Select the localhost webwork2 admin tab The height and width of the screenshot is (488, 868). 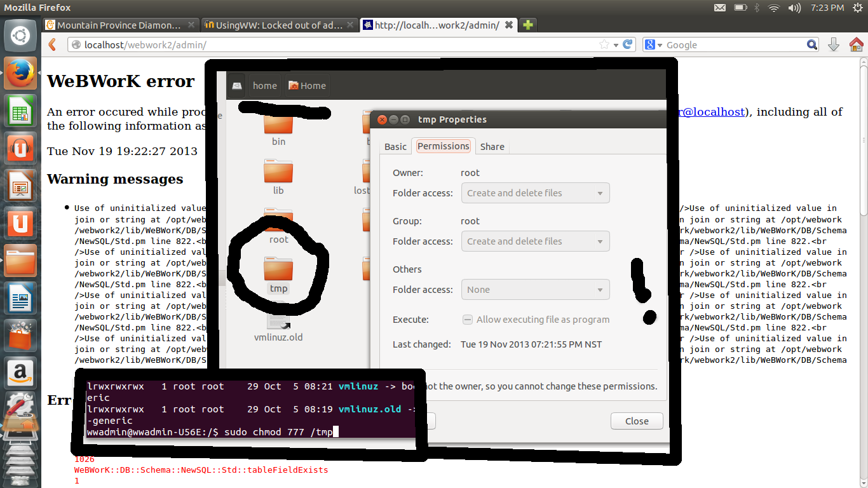coord(438,25)
